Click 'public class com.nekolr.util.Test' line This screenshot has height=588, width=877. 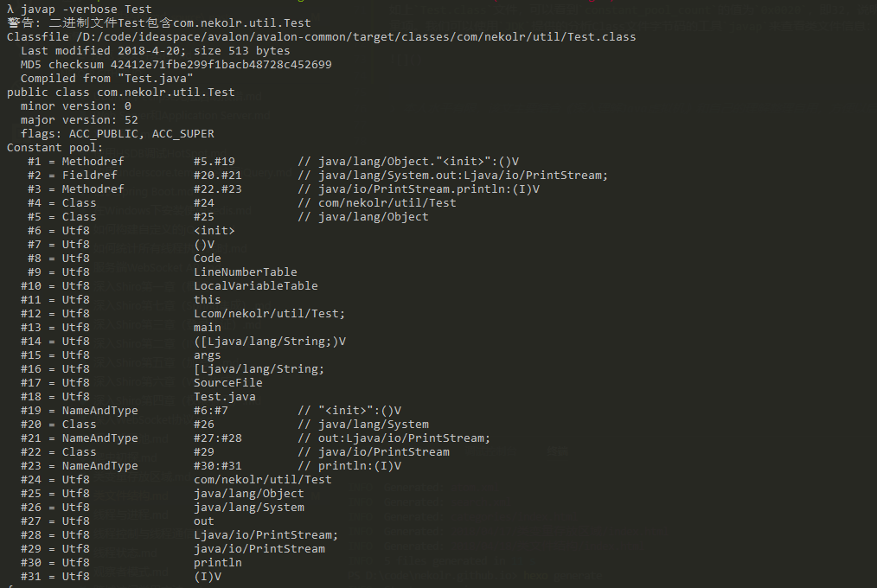click(x=121, y=93)
